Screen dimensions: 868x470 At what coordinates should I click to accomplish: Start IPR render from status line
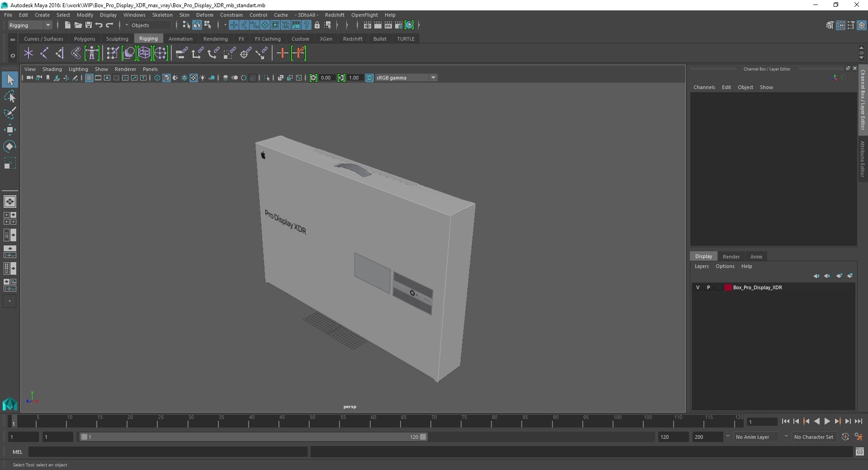tap(388, 25)
